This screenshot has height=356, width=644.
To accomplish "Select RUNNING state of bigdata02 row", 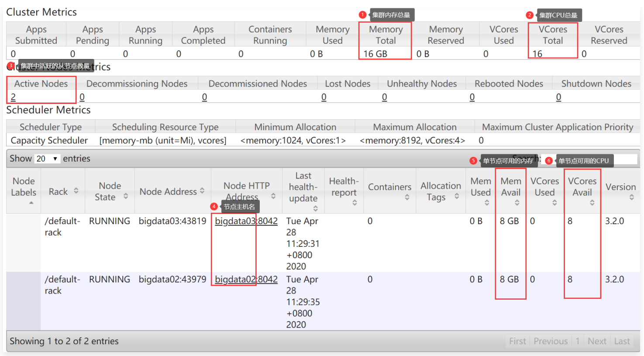I will point(110,279).
